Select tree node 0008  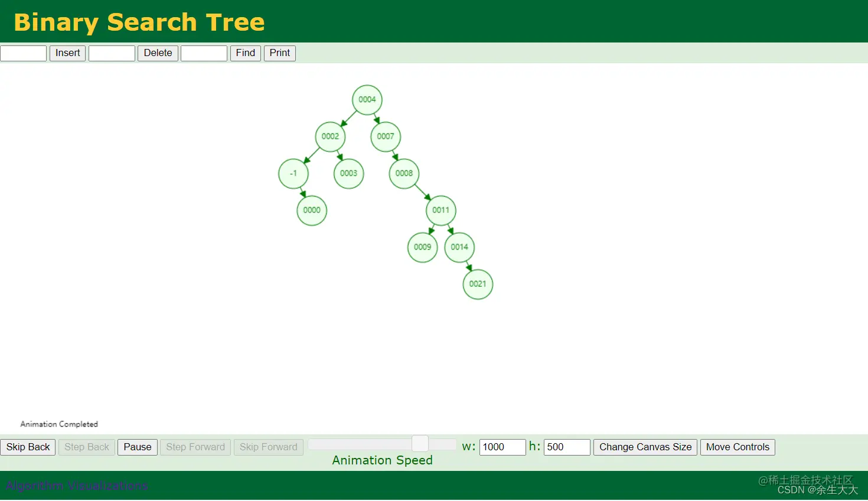tap(404, 173)
